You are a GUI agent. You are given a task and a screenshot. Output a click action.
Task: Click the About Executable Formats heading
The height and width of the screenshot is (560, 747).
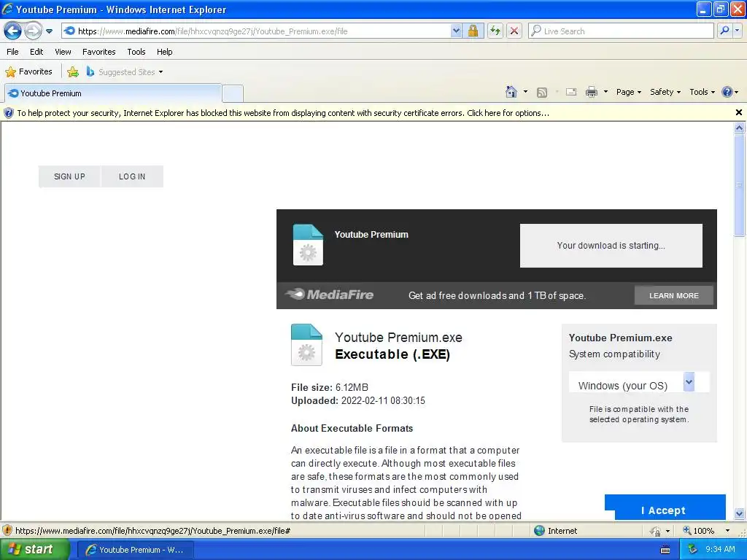pos(352,429)
